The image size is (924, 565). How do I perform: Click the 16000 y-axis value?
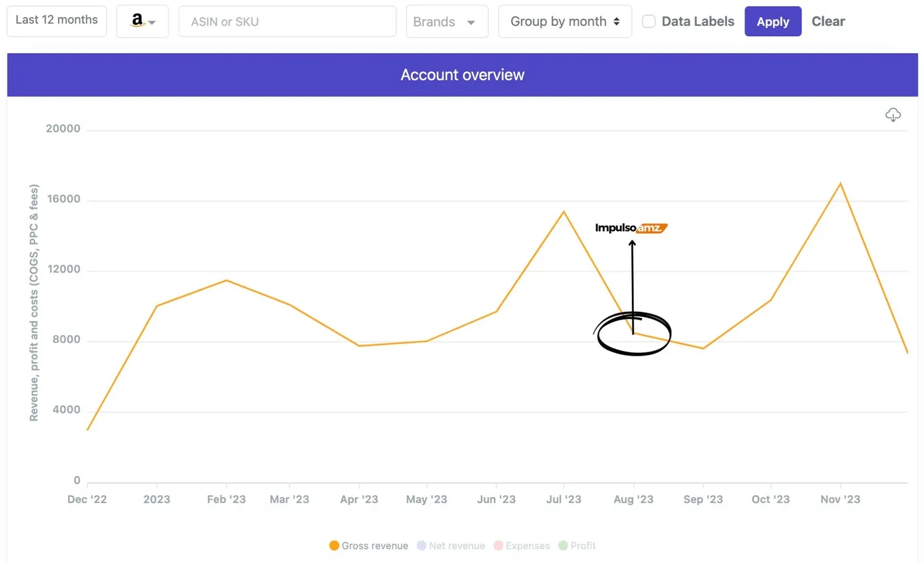[63, 199]
